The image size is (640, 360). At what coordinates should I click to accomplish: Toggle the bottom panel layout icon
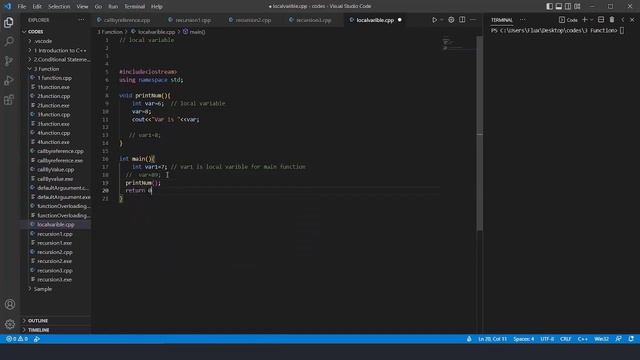559,6
